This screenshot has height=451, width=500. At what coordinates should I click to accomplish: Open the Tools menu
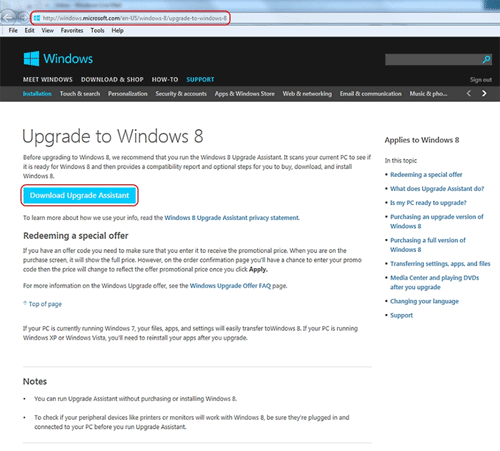coord(97,30)
